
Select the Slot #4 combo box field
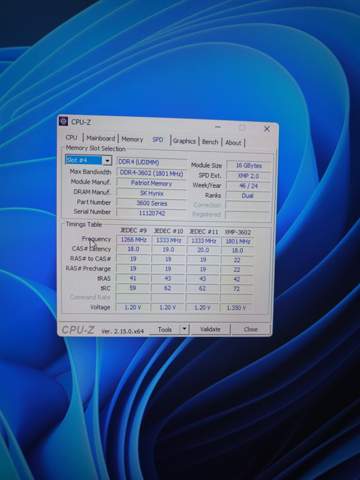tap(88, 160)
